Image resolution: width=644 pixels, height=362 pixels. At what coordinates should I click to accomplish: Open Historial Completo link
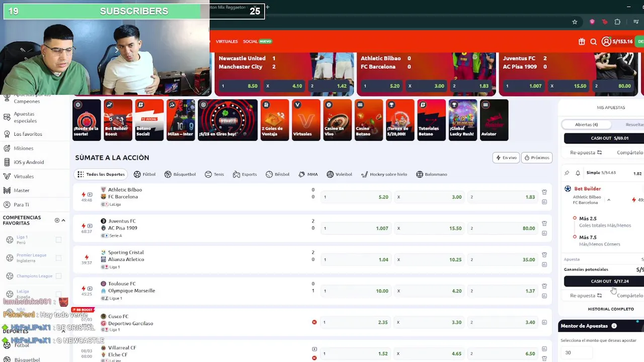click(x=611, y=309)
